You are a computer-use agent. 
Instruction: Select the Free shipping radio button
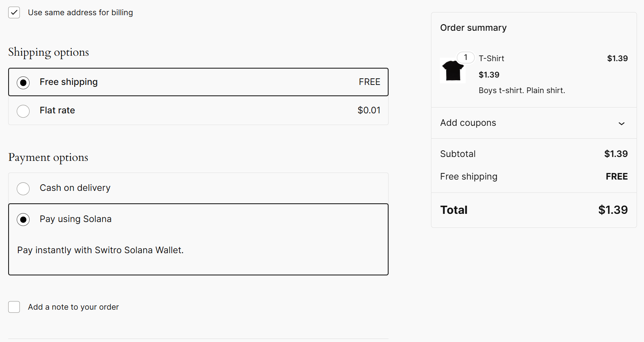pos(23,83)
